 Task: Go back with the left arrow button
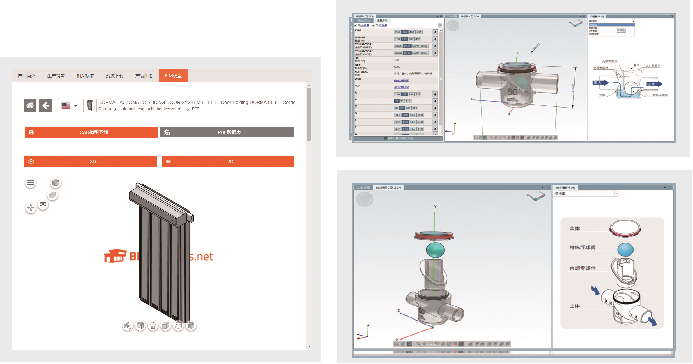tap(46, 106)
